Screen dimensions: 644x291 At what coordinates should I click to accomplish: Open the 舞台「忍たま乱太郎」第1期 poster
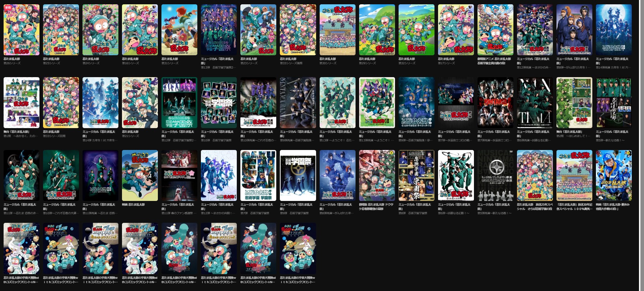22,103
